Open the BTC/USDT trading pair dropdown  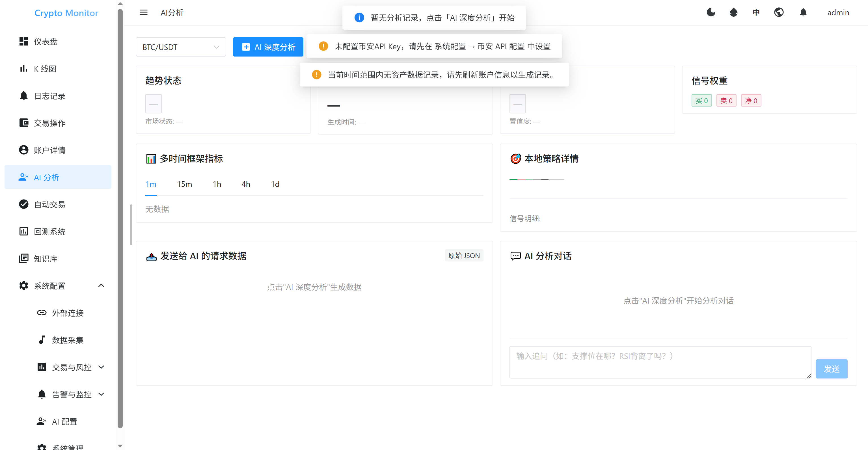(181, 47)
